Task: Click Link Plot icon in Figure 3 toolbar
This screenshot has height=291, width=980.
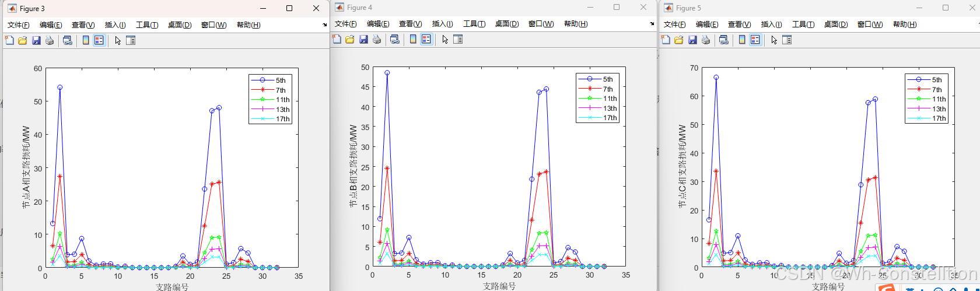Action: point(68,40)
